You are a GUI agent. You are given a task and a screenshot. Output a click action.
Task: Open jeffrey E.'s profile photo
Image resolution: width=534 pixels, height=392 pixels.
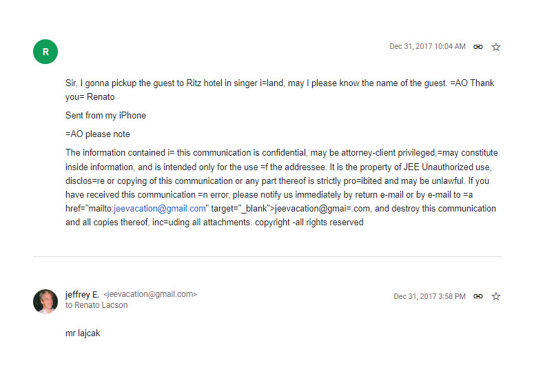(x=45, y=301)
